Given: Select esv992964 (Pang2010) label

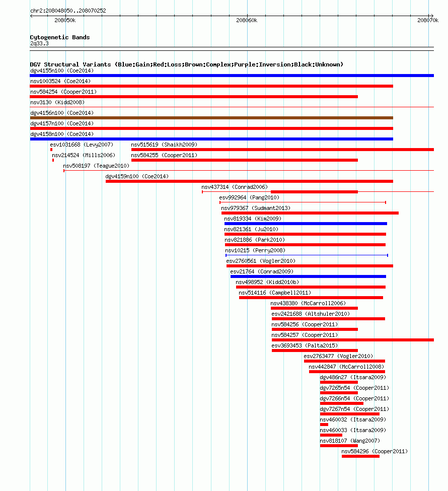Looking at the screenshot, I should pyautogui.click(x=249, y=197).
